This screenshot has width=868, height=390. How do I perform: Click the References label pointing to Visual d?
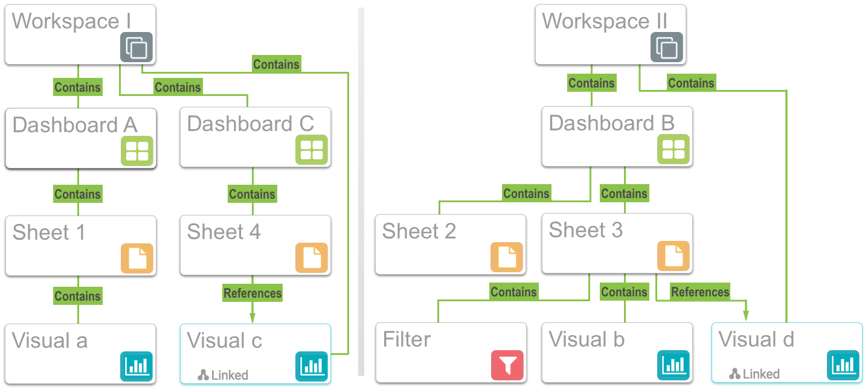tap(700, 292)
